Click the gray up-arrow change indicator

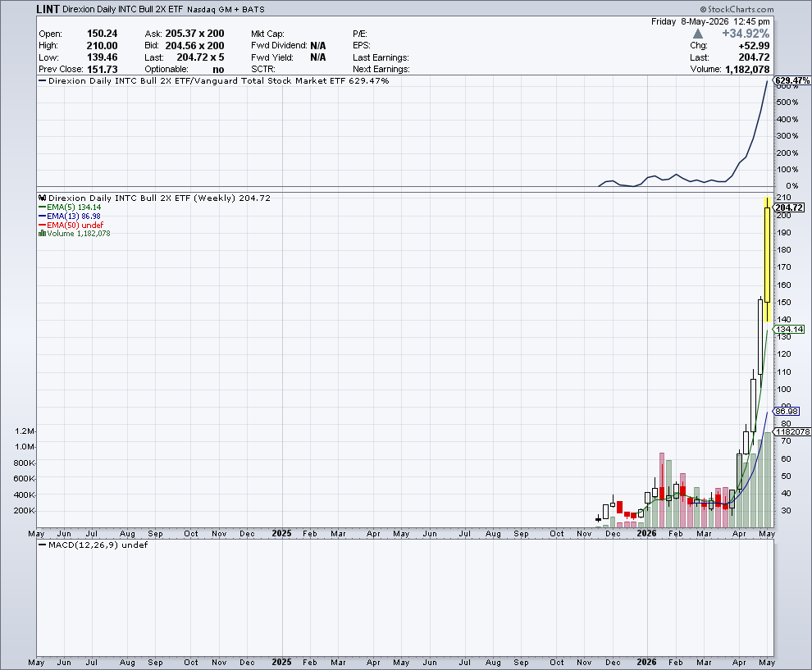(697, 34)
